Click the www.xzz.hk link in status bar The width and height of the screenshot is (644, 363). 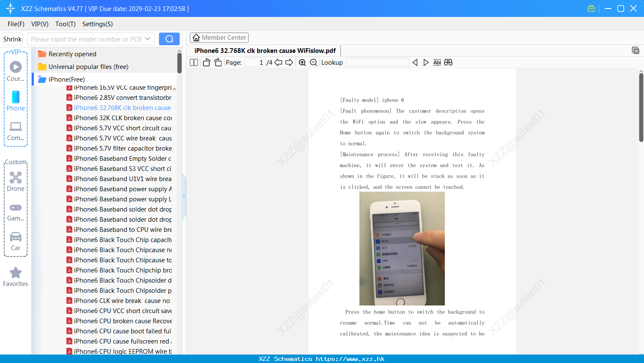(x=350, y=359)
